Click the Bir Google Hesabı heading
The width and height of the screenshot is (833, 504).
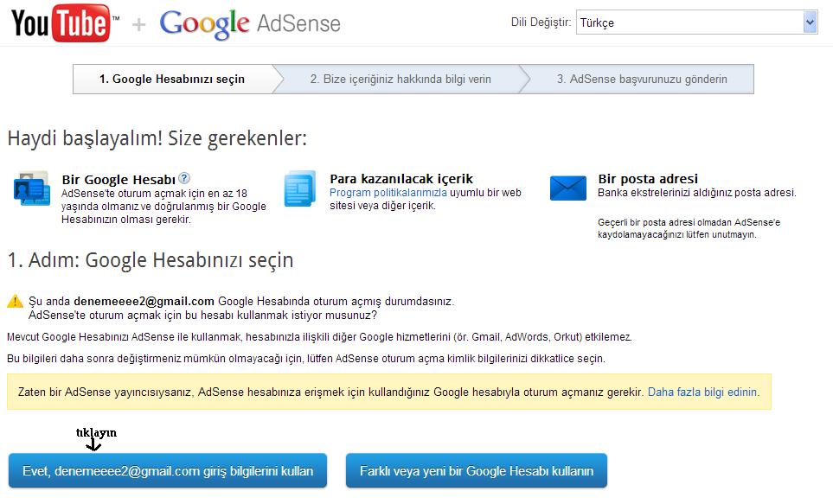tap(119, 180)
